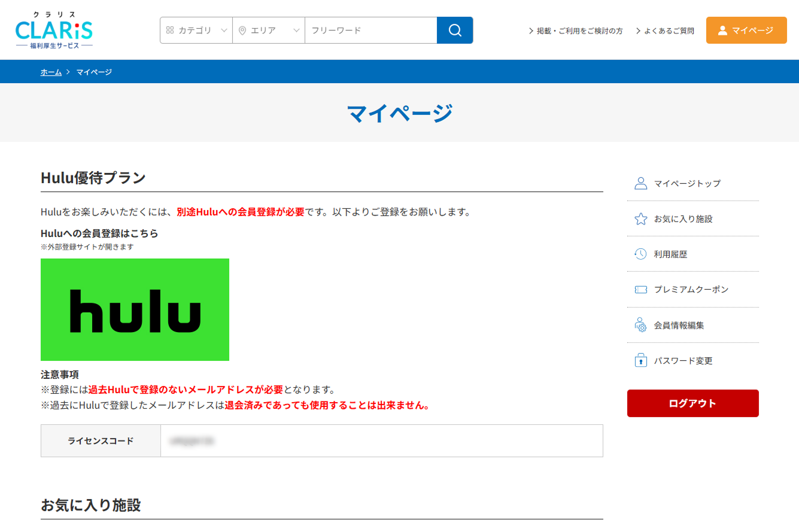Open the エリア dropdown

coord(269,30)
